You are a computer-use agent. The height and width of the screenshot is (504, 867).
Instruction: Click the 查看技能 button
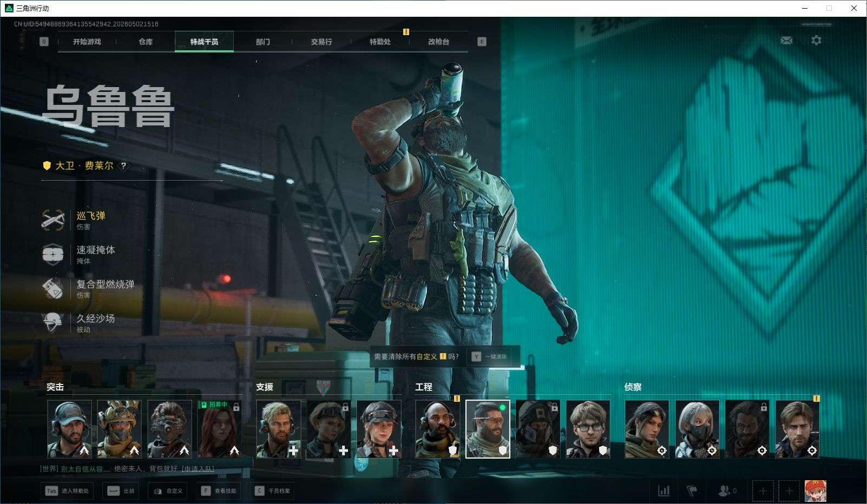tap(219, 491)
